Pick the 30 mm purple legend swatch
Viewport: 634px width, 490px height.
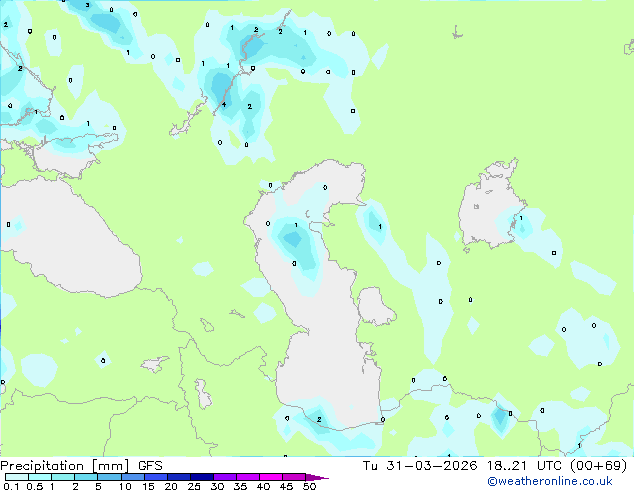pyautogui.click(x=224, y=477)
